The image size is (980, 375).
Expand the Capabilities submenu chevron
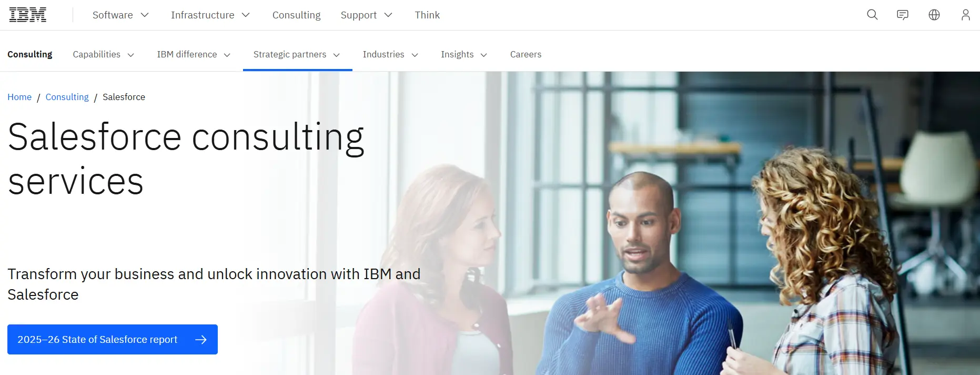(x=131, y=55)
